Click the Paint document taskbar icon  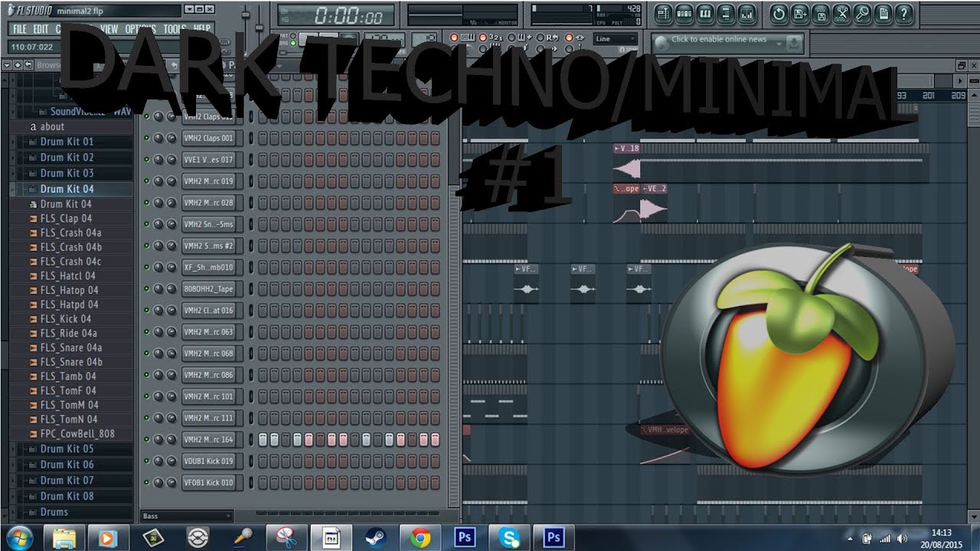[x=331, y=538]
